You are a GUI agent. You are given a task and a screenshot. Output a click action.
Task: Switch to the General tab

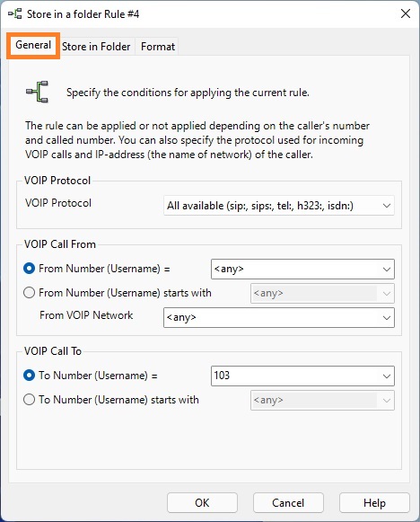pyautogui.click(x=33, y=45)
